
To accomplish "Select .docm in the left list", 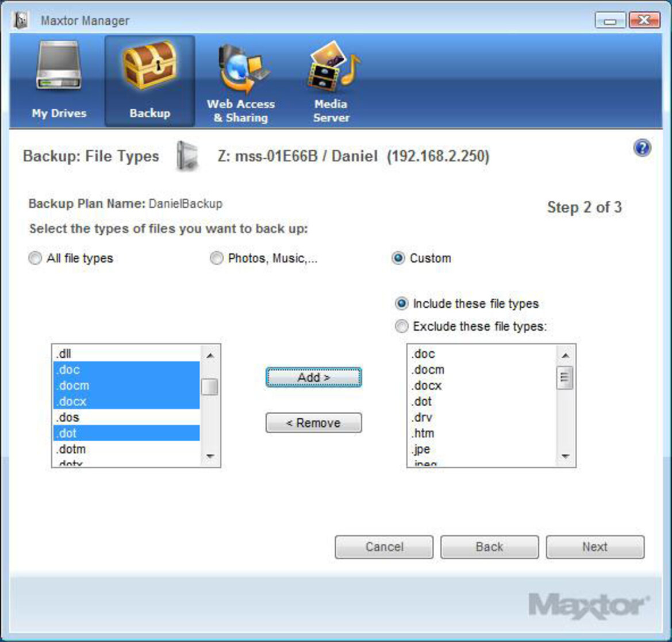I will pos(126,385).
